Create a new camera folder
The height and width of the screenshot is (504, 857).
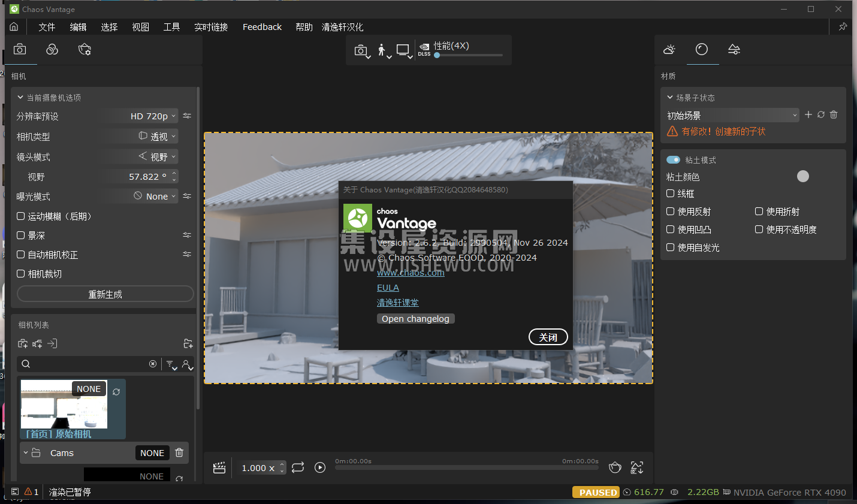[x=188, y=343]
